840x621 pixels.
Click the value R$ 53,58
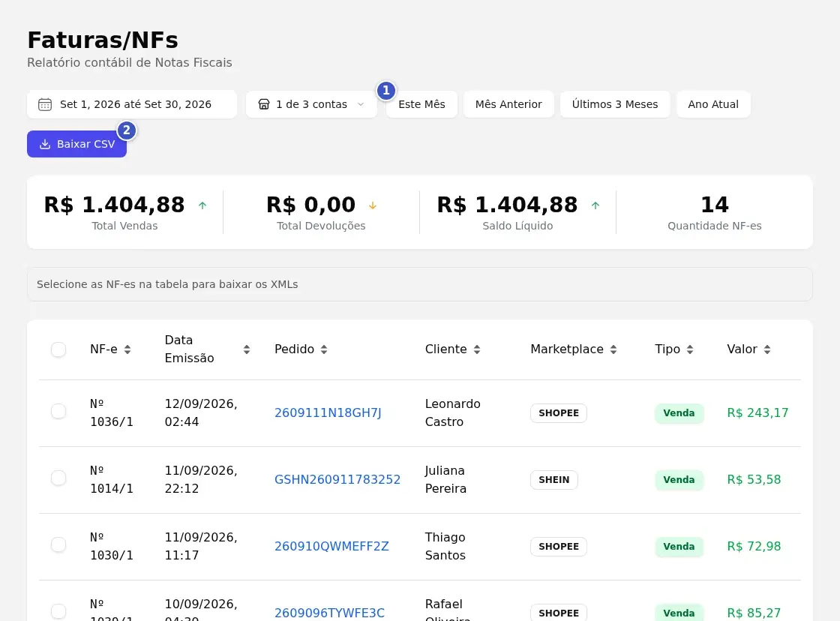tap(754, 479)
